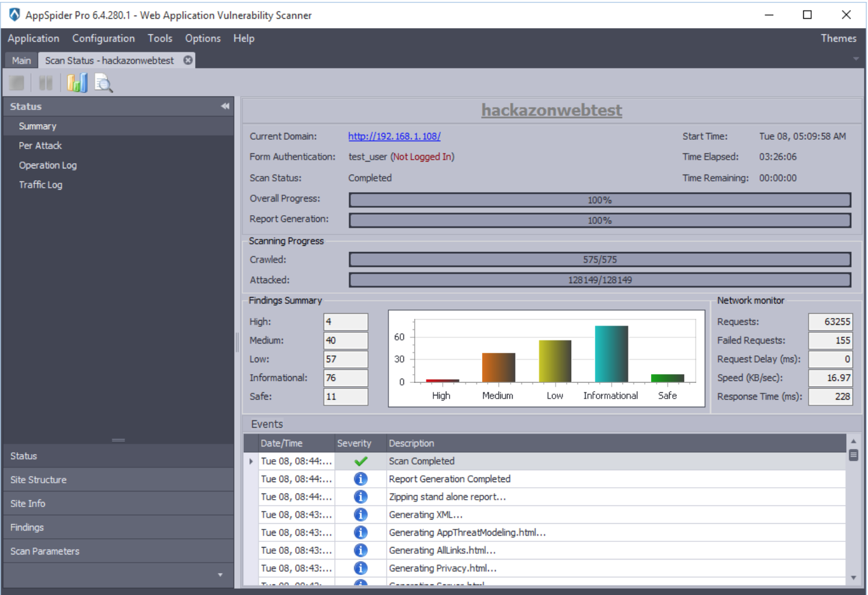The image size is (868, 595).
Task: Open the Options menu
Action: pos(203,39)
